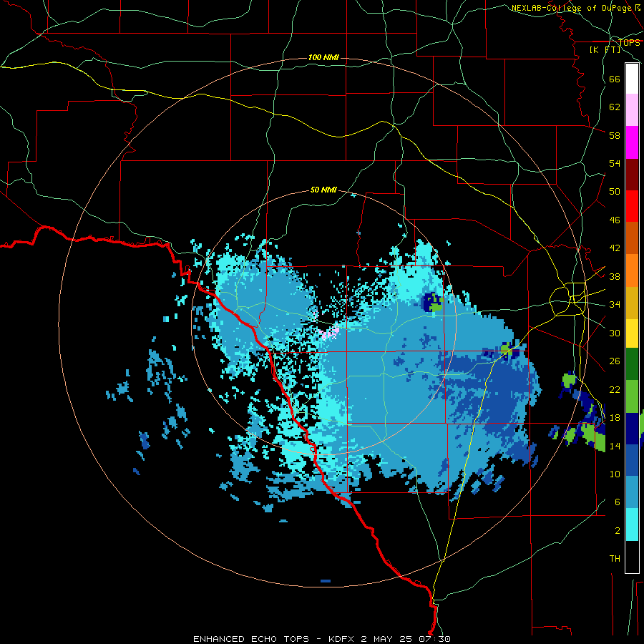Screen dimensions: 644x644
Task: Click the "KDFX" radar site identifier
Action: click(342, 639)
